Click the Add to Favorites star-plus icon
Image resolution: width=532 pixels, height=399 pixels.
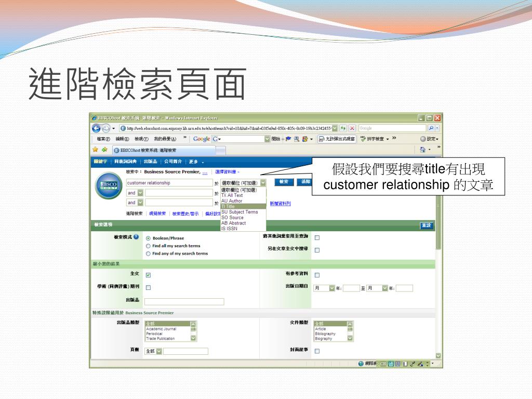[x=104, y=150]
